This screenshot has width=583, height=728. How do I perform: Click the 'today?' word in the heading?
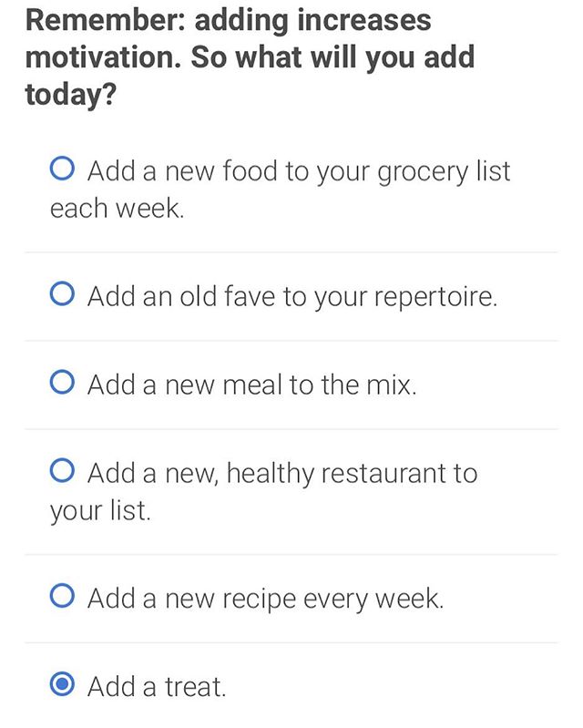[70, 94]
